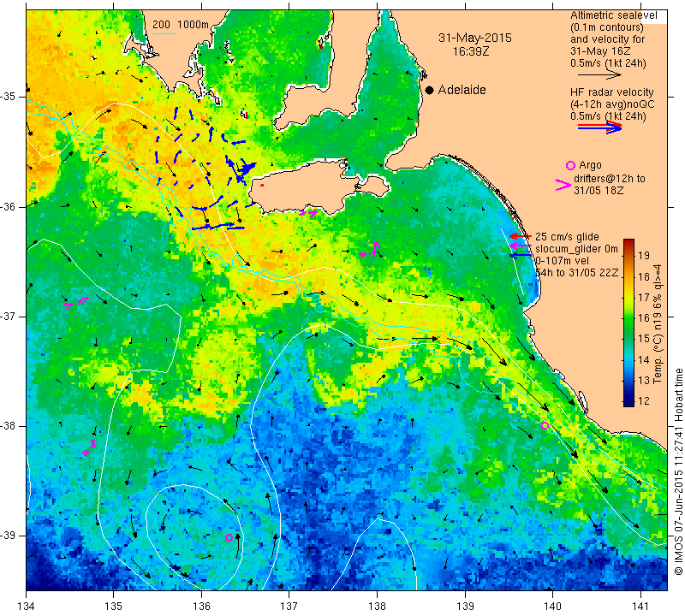
Task: Click the blue arrow beside 0-107m vel
Action: coord(521,255)
